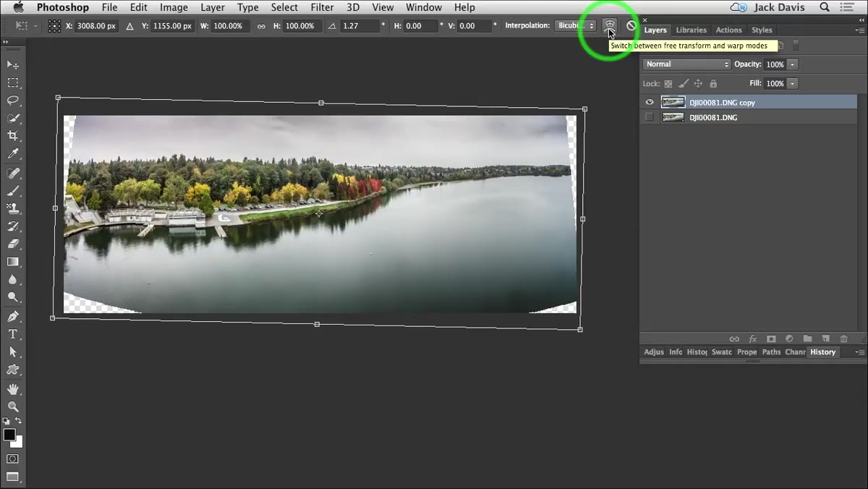
Task: Select the Healing Brush tool
Action: pyautogui.click(x=13, y=174)
